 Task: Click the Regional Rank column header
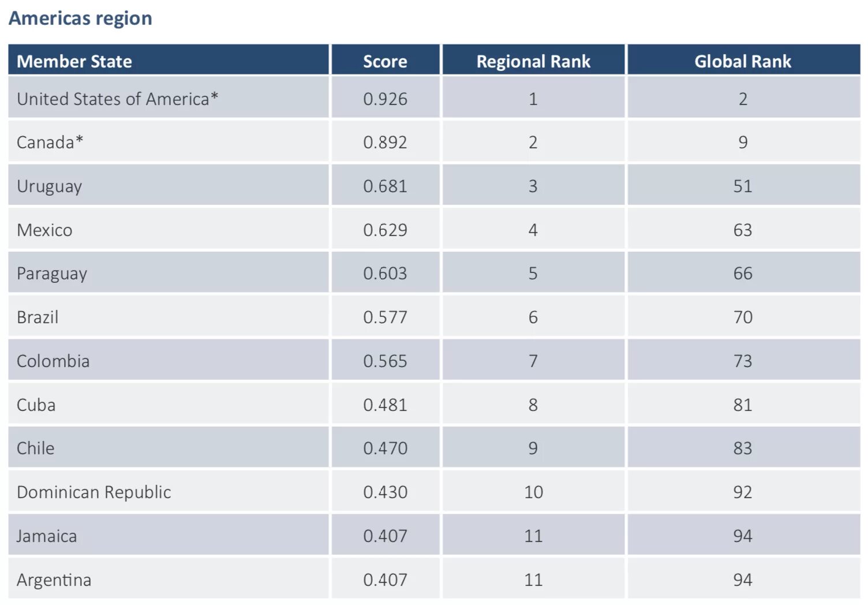click(533, 60)
